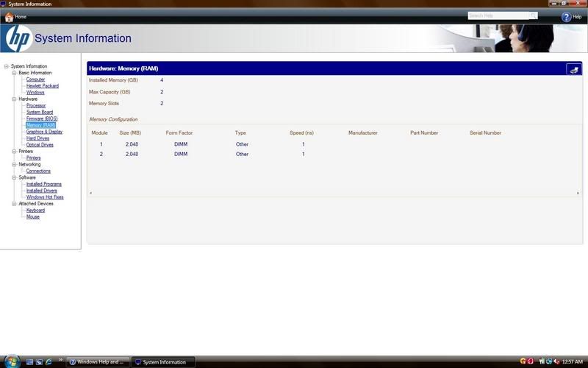Click 2,048 size cell in module 2 row
The height and width of the screenshot is (368, 588).
pos(132,154)
